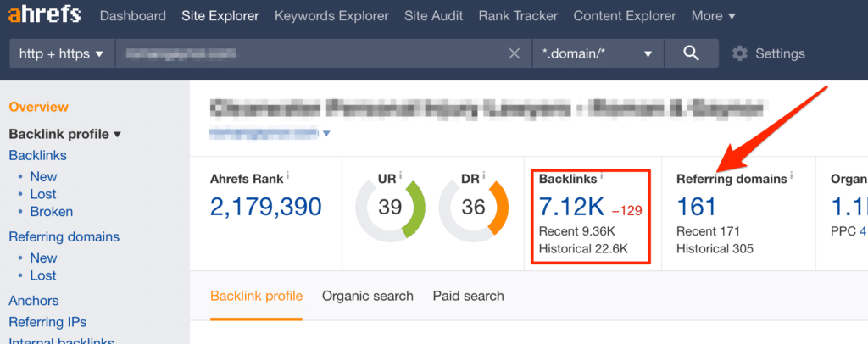Clear the URL field with the X icon
This screenshot has height=344, width=868.
[515, 53]
